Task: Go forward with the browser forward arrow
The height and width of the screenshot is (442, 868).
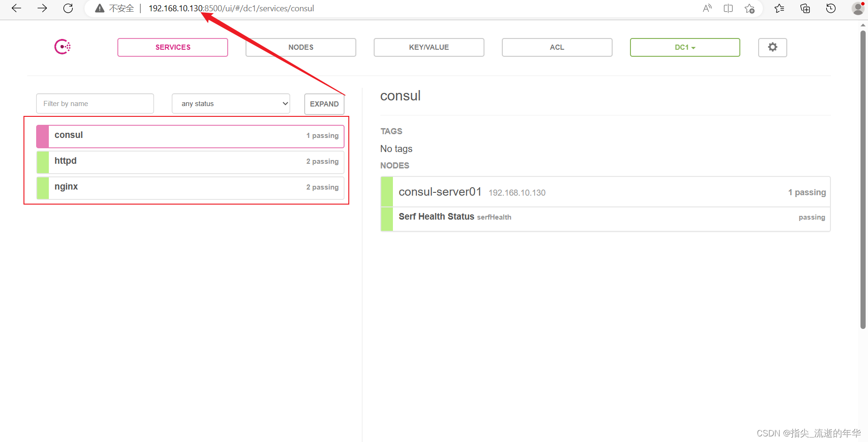Action: 42,8
